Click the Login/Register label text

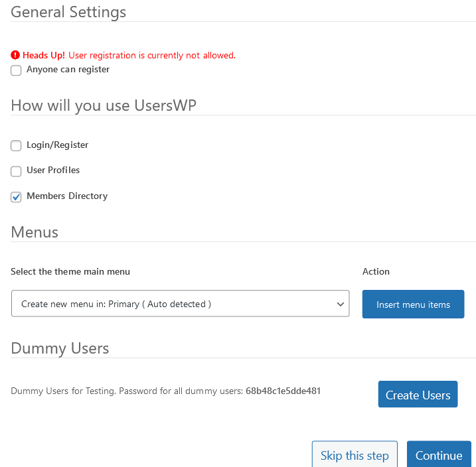point(57,145)
